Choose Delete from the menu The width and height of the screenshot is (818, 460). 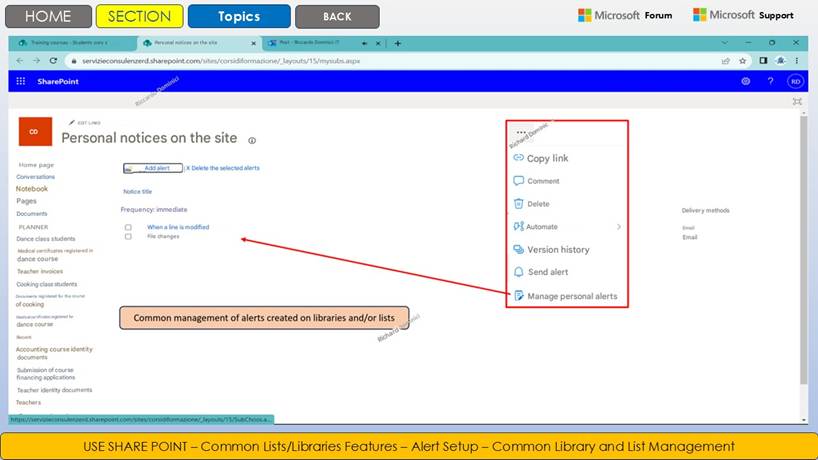click(538, 204)
